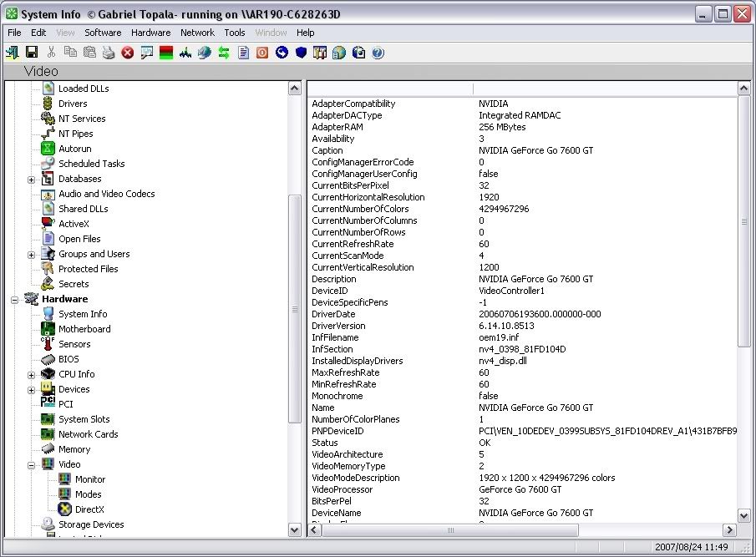Click the scissors Cut toolbar icon
This screenshot has width=756, height=557.
pyautogui.click(x=51, y=52)
